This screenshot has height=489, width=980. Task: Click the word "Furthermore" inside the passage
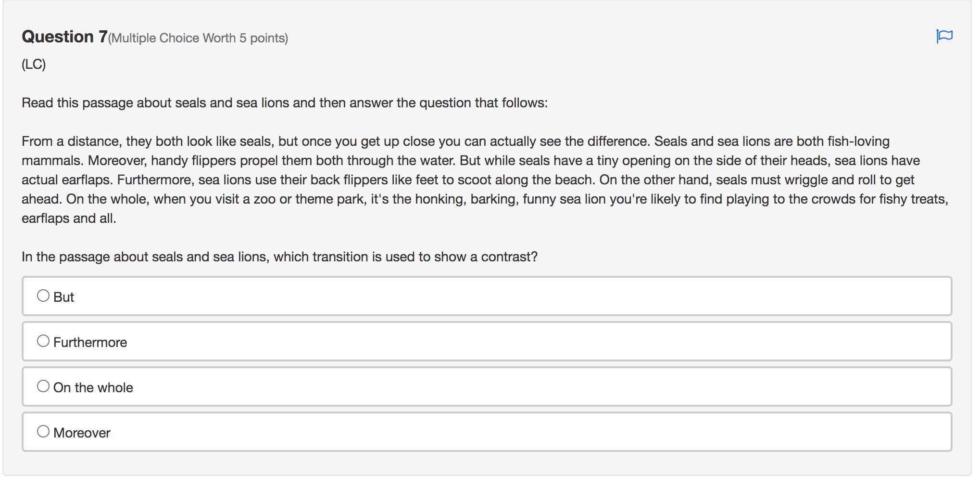coord(155,180)
